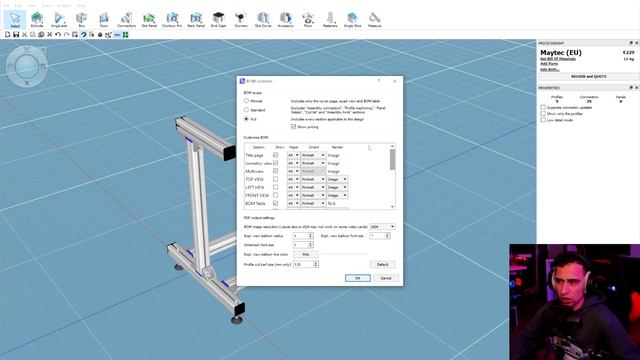
Task: Open the File menu
Action: (6, 6)
